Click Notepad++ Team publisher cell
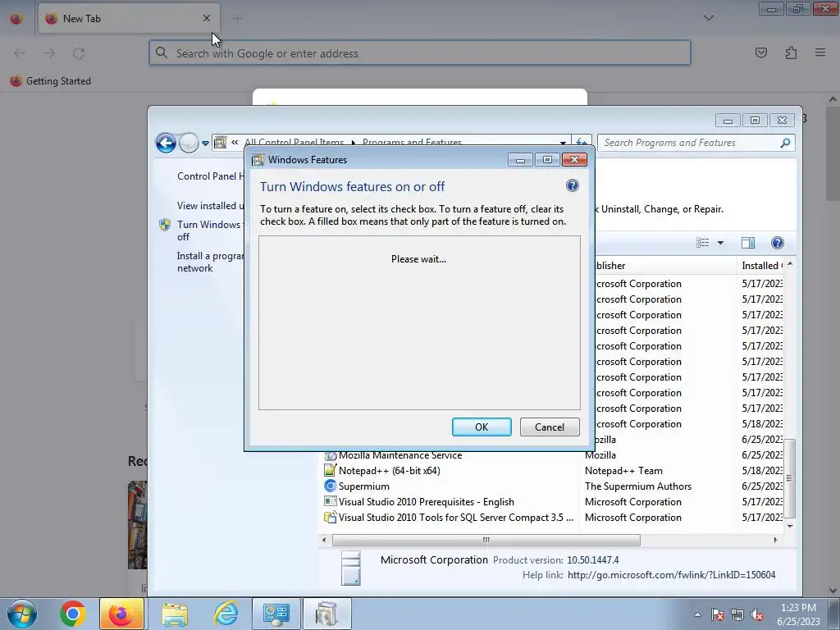Image resolution: width=840 pixels, height=630 pixels. 623,470
